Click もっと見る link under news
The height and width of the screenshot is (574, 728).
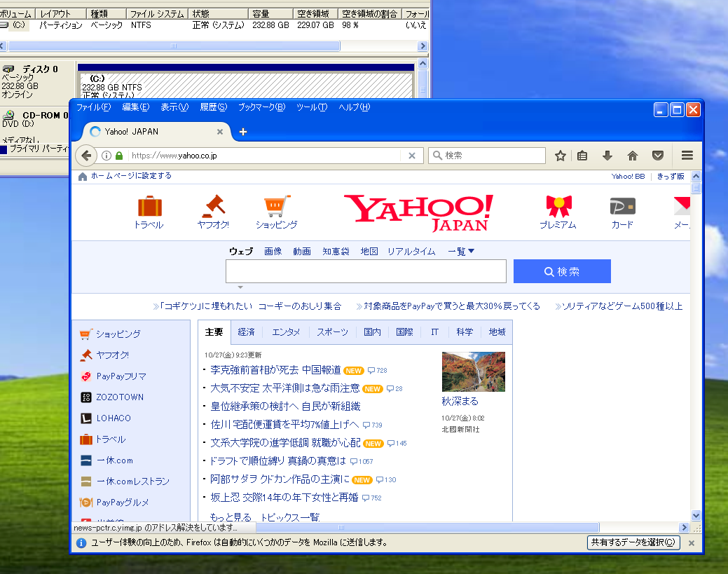[x=231, y=517]
